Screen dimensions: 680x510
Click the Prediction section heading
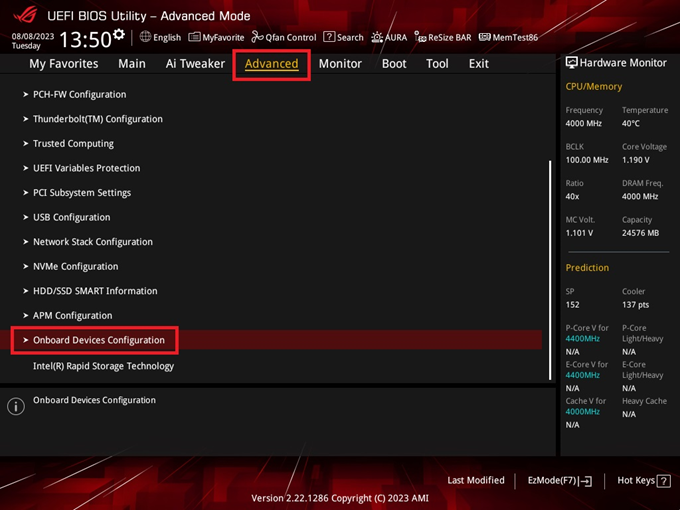coord(587,268)
